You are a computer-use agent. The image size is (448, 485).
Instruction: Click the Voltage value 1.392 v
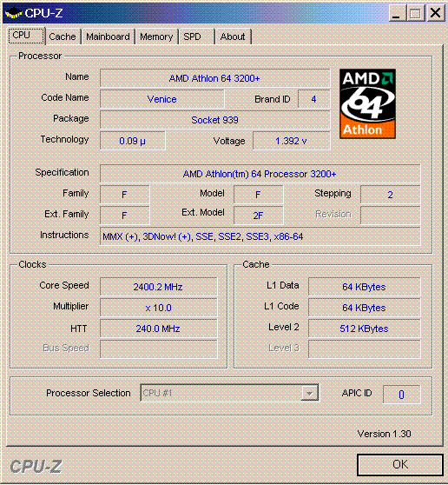(292, 141)
